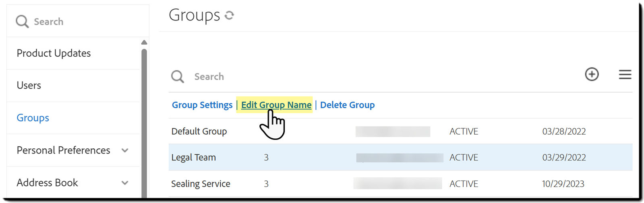
Task: Click the sidebar Search input field
Action: coord(81,21)
